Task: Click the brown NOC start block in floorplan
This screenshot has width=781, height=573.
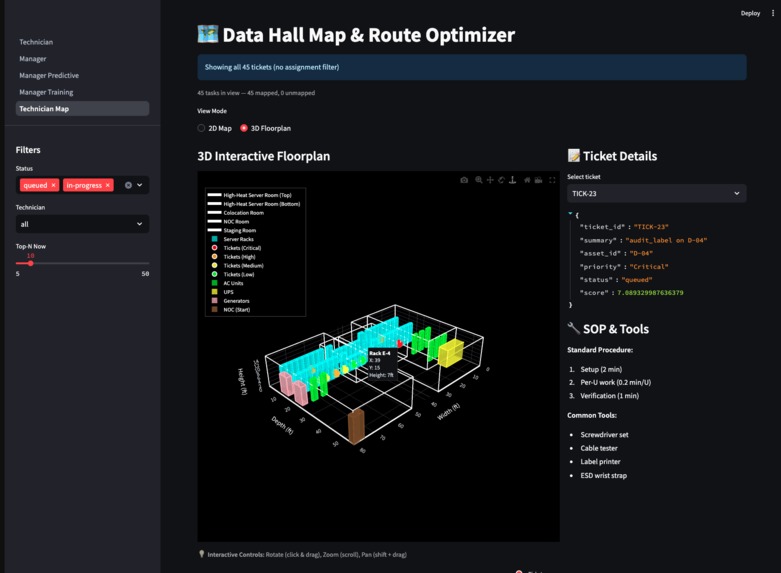Action: tap(356, 426)
